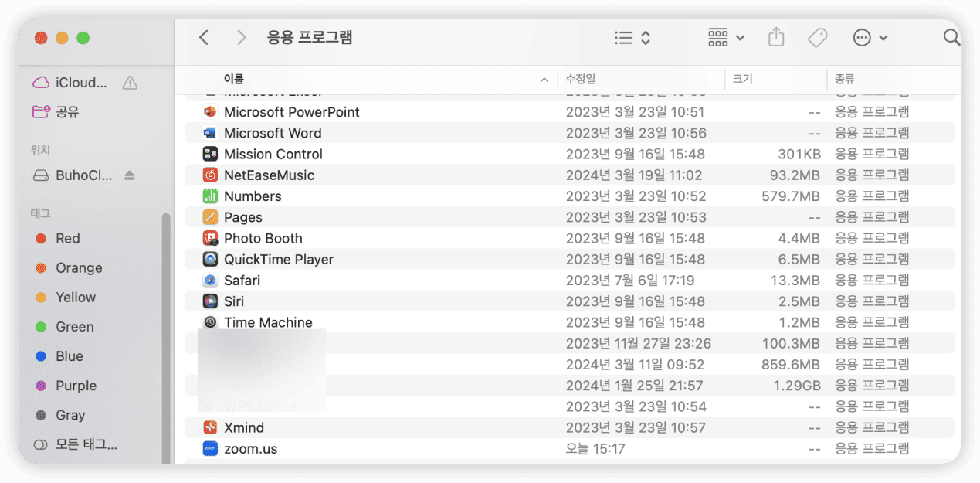Click the 859.6MB size value

click(x=791, y=365)
